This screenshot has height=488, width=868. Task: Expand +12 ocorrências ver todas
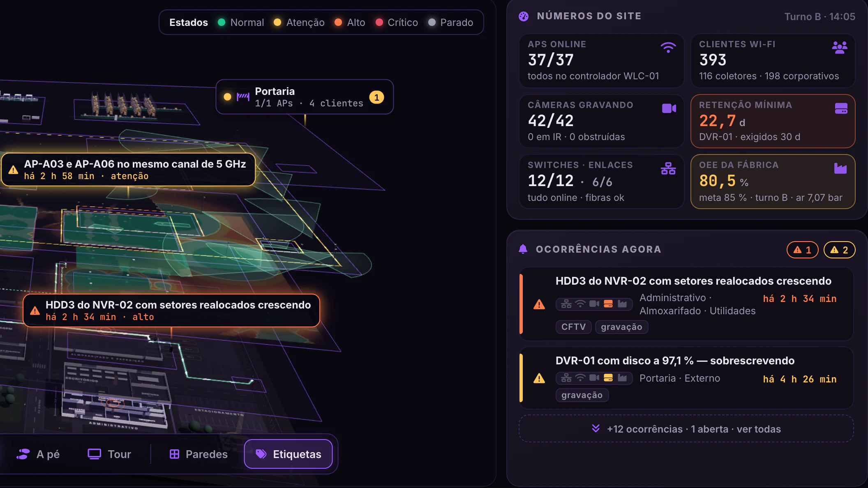click(x=686, y=429)
